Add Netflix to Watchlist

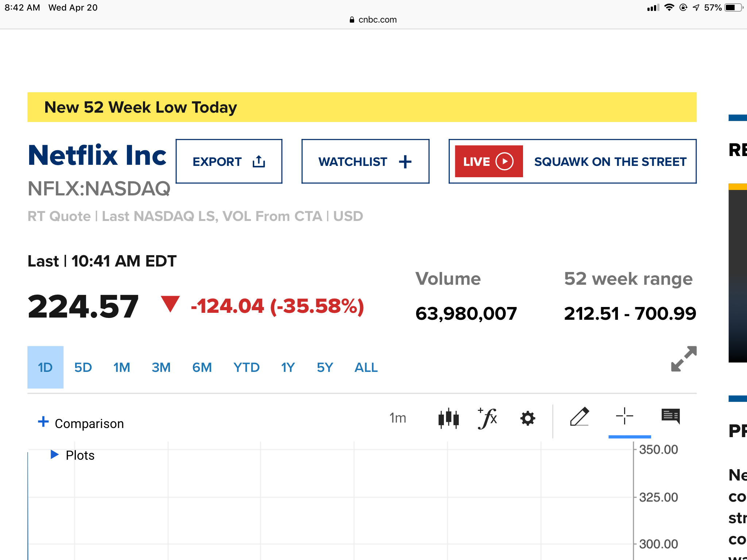(x=365, y=161)
